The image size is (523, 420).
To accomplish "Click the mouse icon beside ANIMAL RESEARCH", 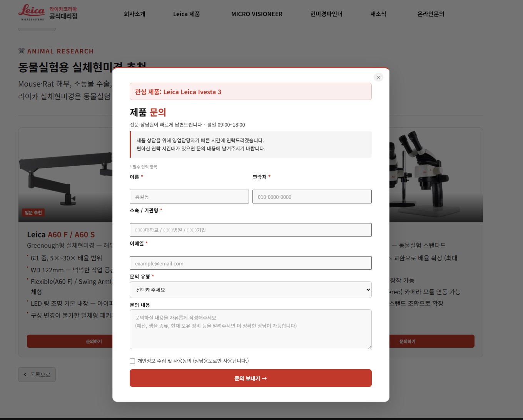I will point(22,51).
